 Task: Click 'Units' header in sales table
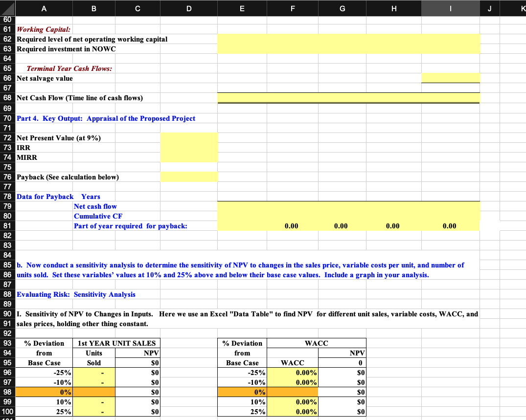click(94, 353)
